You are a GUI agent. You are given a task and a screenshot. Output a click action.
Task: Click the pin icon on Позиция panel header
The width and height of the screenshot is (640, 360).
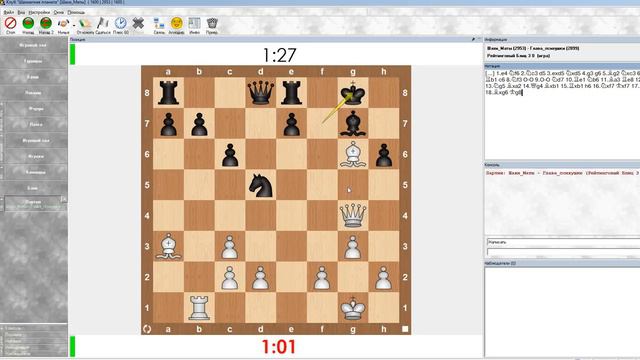pos(473,40)
